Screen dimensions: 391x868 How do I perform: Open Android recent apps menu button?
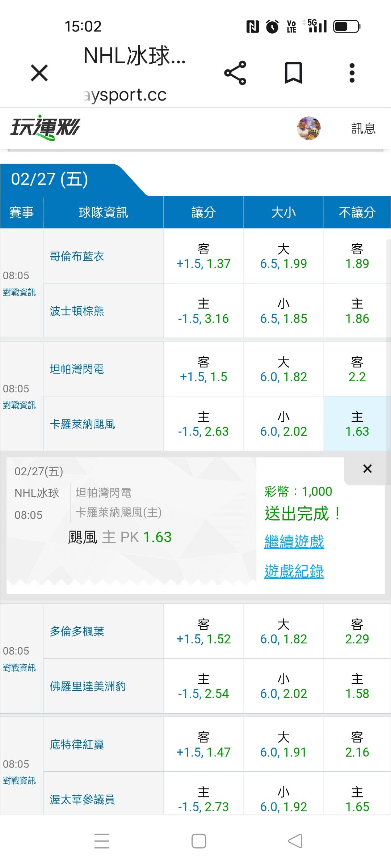(x=102, y=841)
